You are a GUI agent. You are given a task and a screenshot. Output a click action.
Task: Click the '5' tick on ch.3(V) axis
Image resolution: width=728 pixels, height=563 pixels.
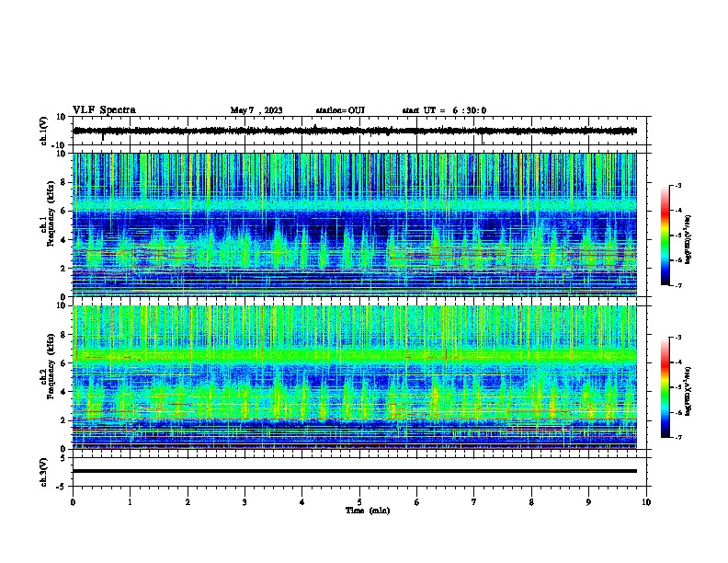63,458
